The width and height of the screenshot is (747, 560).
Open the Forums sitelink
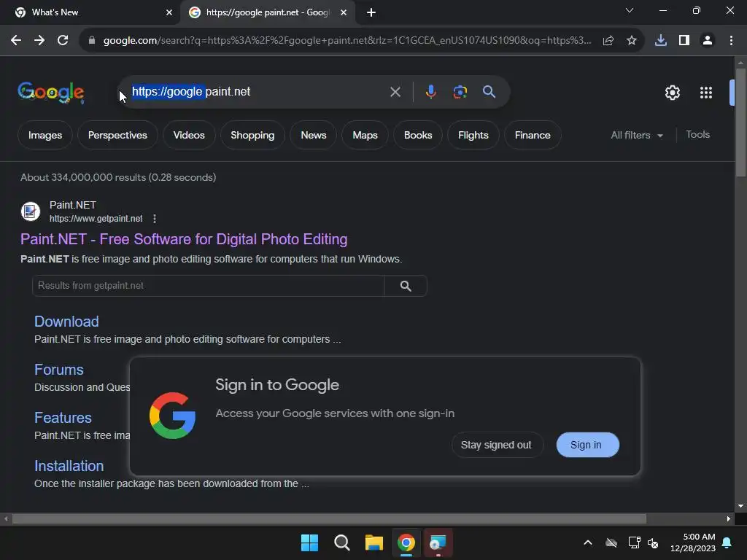tap(59, 370)
